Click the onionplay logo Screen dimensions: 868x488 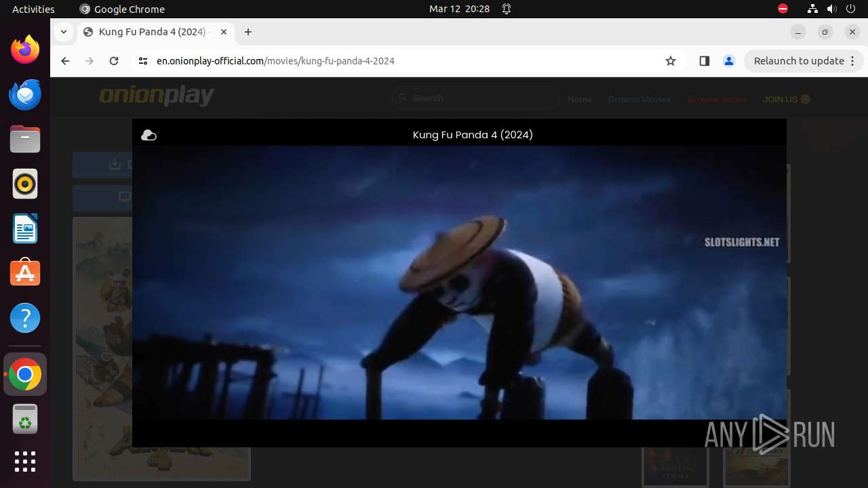click(157, 96)
